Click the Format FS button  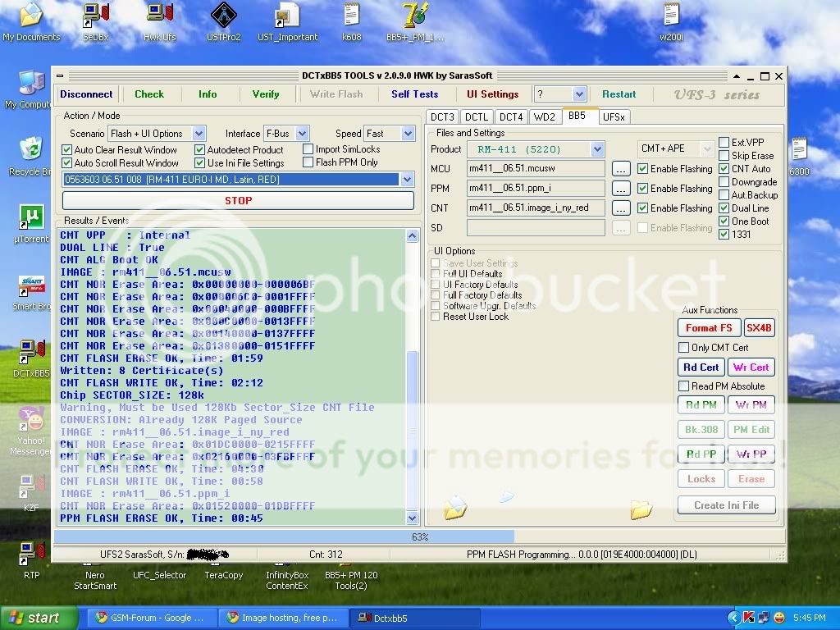point(709,328)
